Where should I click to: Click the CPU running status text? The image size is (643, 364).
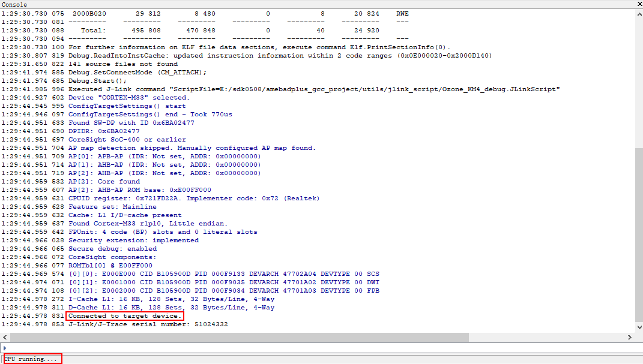tap(31, 359)
